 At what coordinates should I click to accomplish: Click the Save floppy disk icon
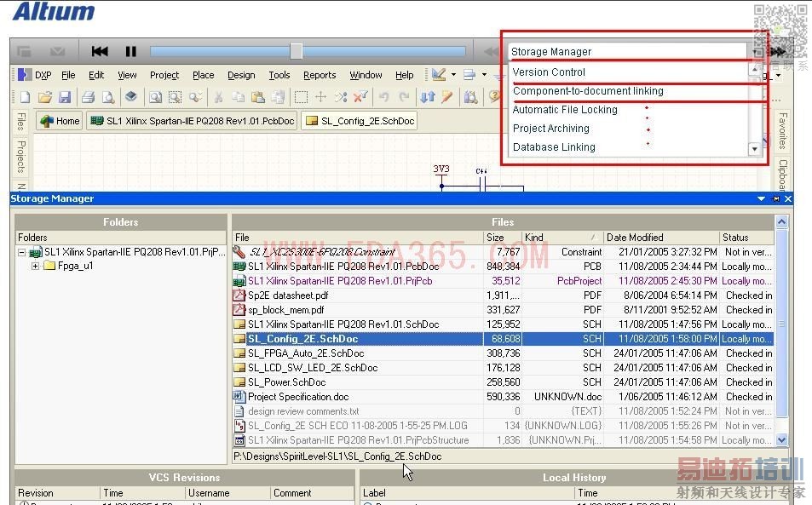tap(65, 97)
